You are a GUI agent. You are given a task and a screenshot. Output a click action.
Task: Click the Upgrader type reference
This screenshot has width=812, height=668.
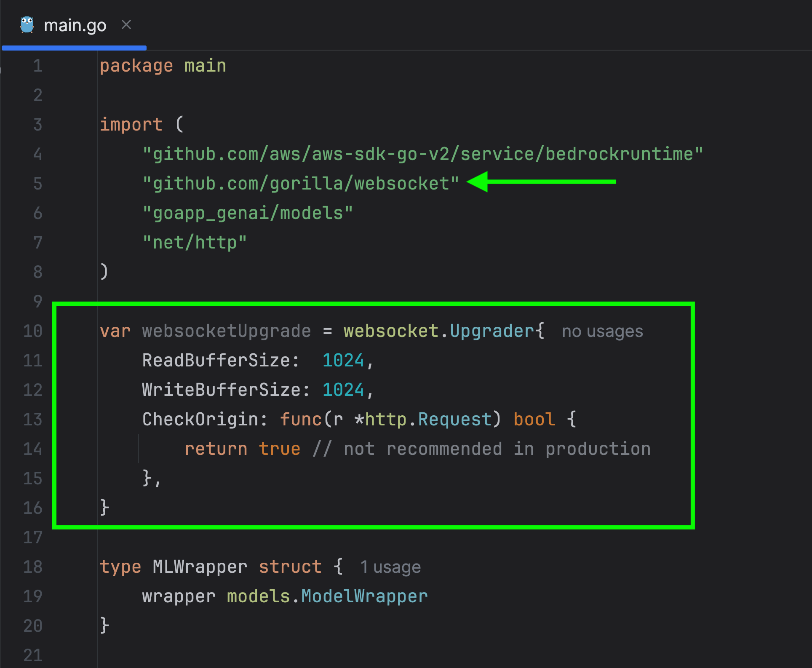pyautogui.click(x=492, y=331)
